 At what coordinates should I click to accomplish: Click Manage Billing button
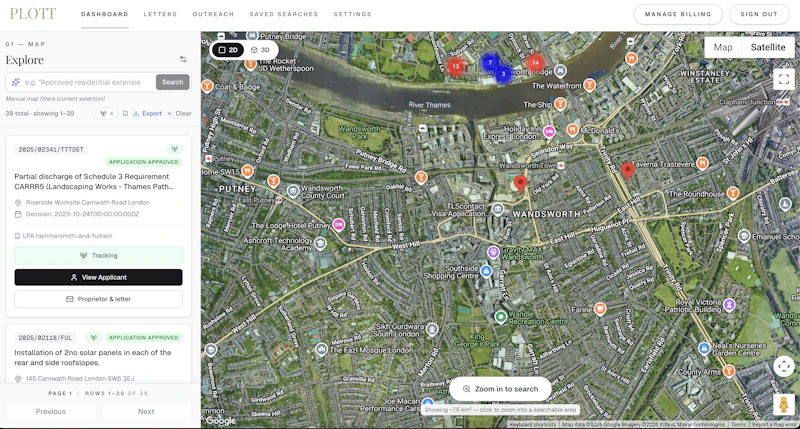(678, 14)
